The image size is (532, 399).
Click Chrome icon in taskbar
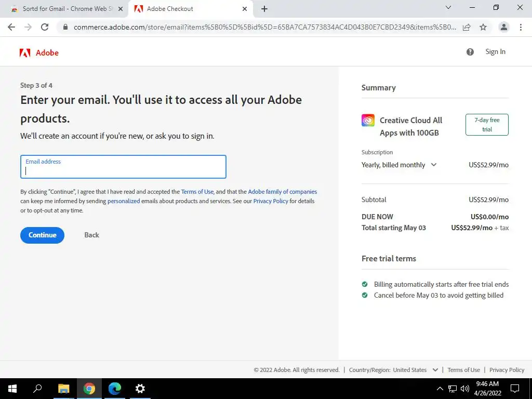tap(89, 389)
